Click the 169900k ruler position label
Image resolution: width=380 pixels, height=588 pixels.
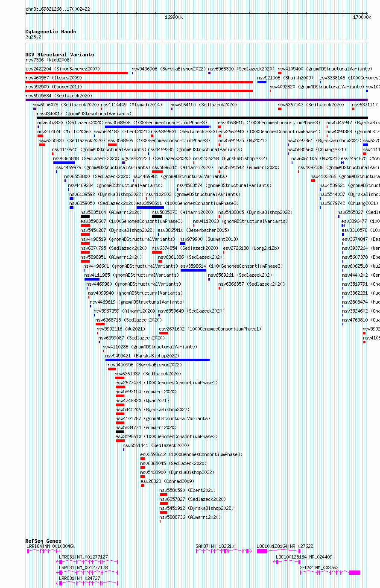(174, 17)
